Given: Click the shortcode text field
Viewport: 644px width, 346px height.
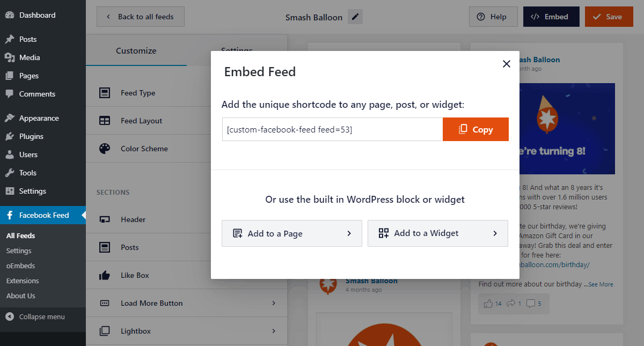Looking at the screenshot, I should (x=332, y=129).
